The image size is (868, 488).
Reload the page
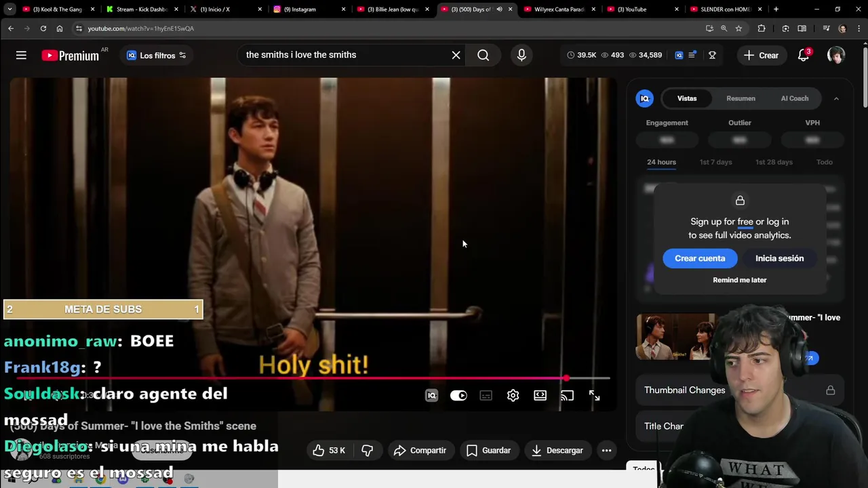coord(43,28)
